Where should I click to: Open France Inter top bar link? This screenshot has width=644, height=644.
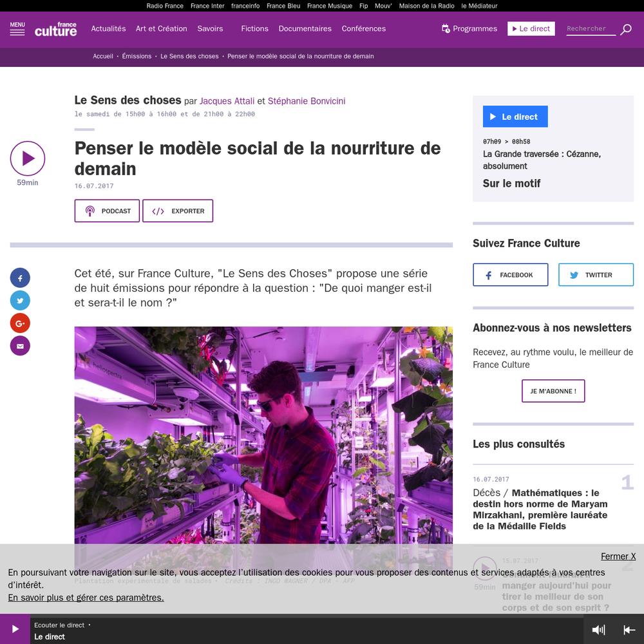pyautogui.click(x=207, y=6)
